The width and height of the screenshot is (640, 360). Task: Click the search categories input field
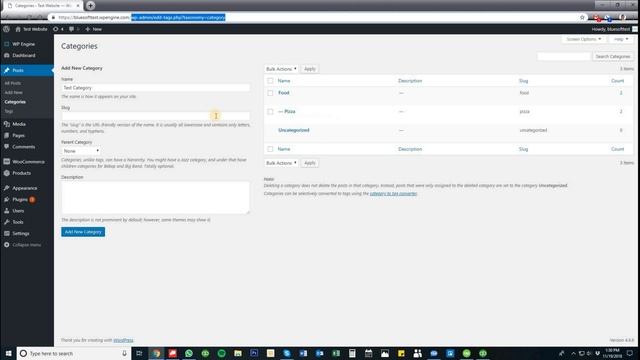point(564,56)
